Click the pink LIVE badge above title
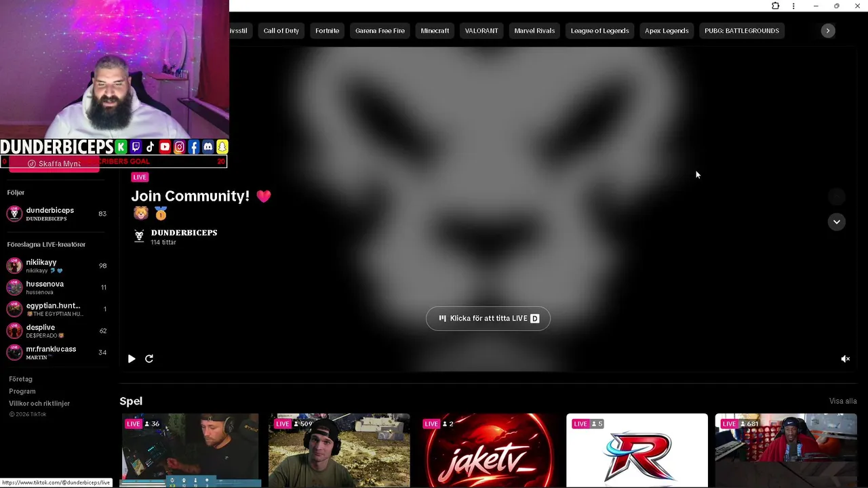868x488 pixels. click(x=140, y=177)
